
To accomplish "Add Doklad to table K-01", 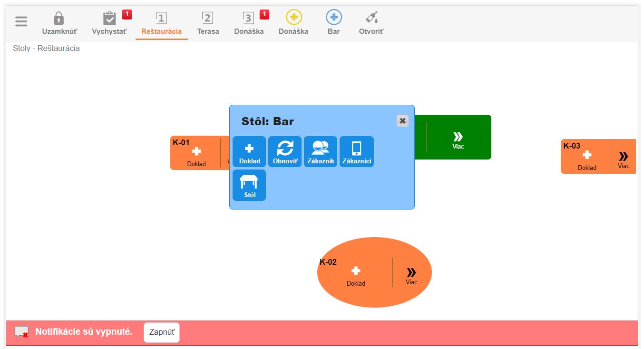I will point(196,155).
